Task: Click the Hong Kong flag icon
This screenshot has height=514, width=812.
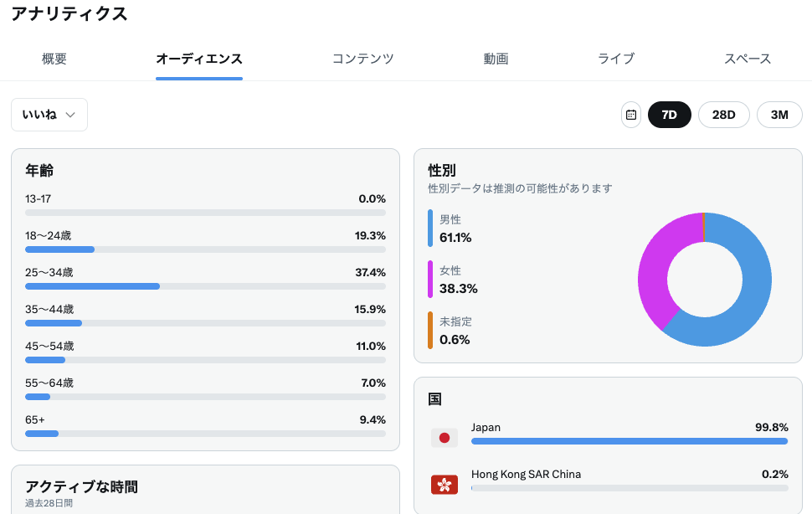Action: (444, 484)
